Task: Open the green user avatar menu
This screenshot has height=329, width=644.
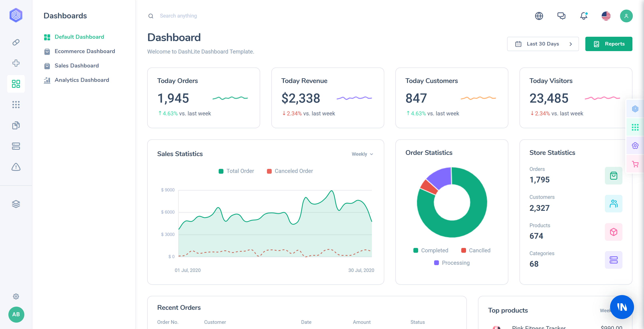Action: click(626, 16)
